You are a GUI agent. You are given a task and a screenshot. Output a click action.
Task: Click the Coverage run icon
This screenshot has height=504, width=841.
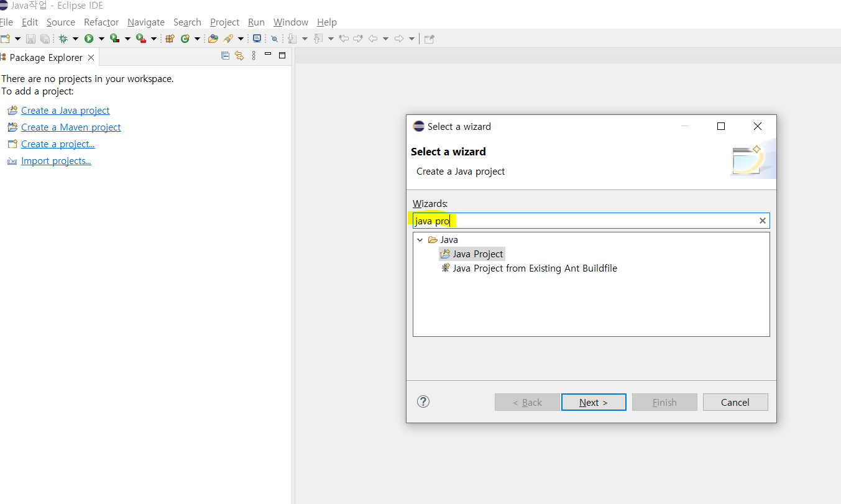(x=114, y=39)
